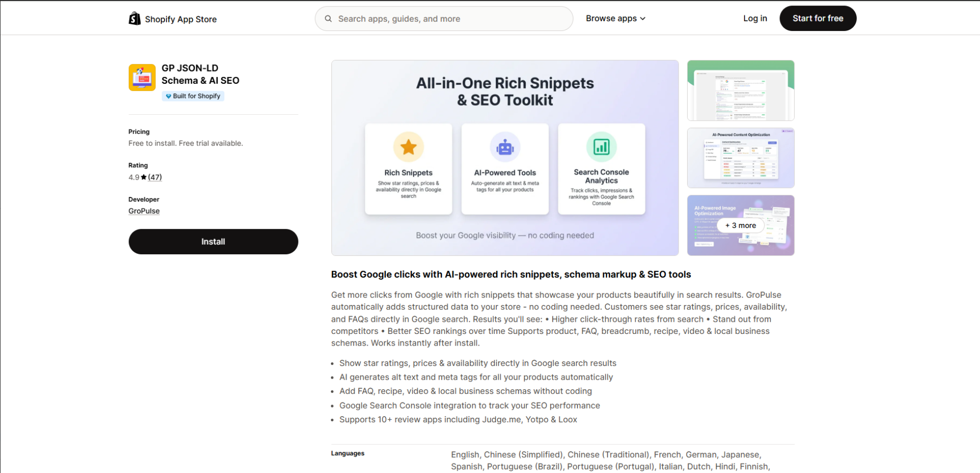The height and width of the screenshot is (473, 980).
Task: Click the AI-Powered Tools card title
Action: coord(505,173)
